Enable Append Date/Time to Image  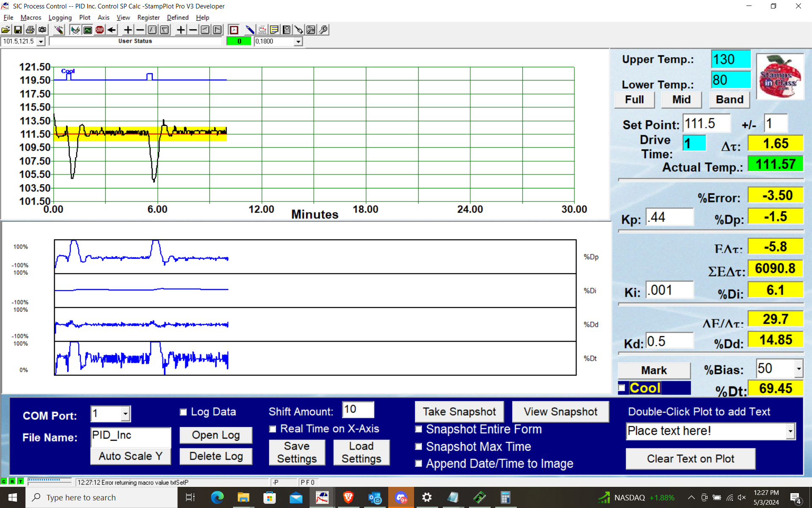(x=419, y=464)
